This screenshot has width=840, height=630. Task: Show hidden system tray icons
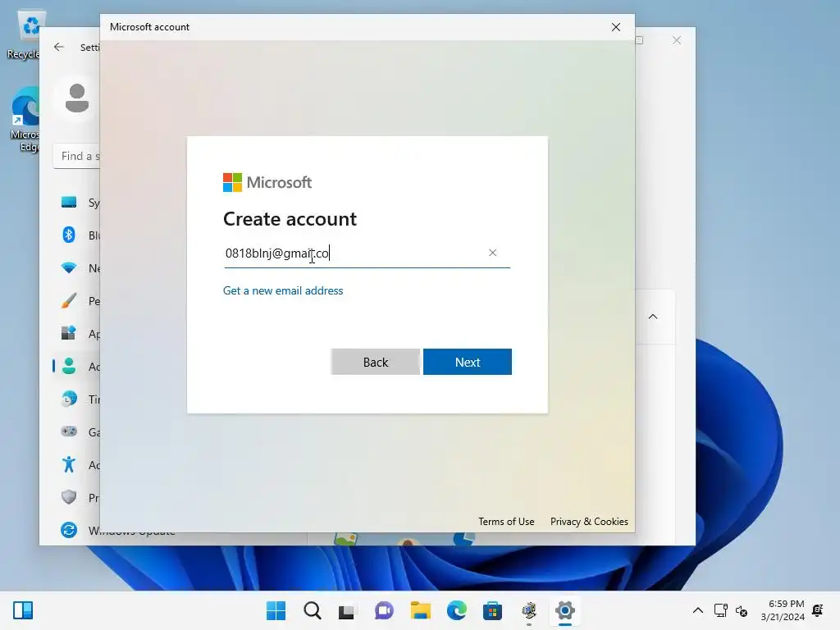coord(698,610)
